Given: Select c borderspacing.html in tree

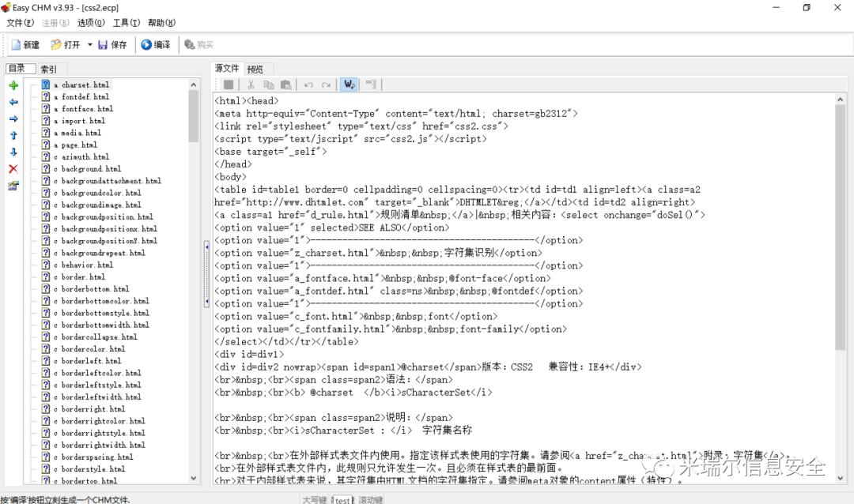Looking at the screenshot, I should click(93, 457).
